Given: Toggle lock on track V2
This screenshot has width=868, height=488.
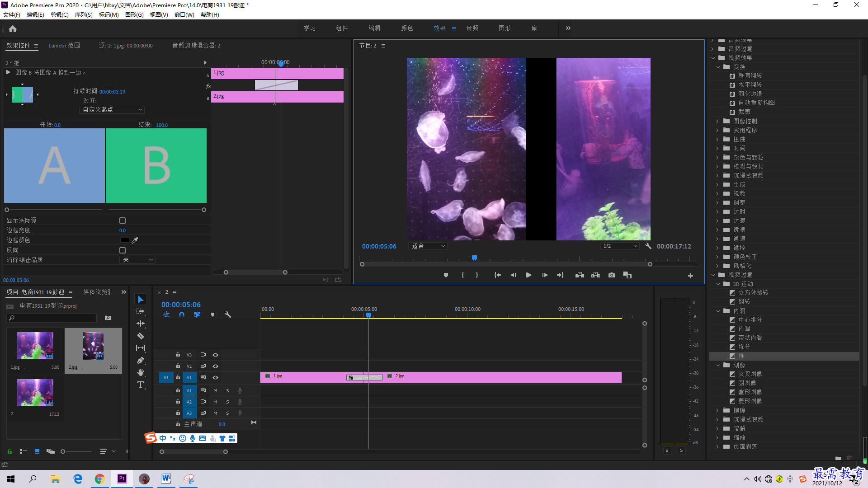Looking at the screenshot, I should click(x=178, y=366).
